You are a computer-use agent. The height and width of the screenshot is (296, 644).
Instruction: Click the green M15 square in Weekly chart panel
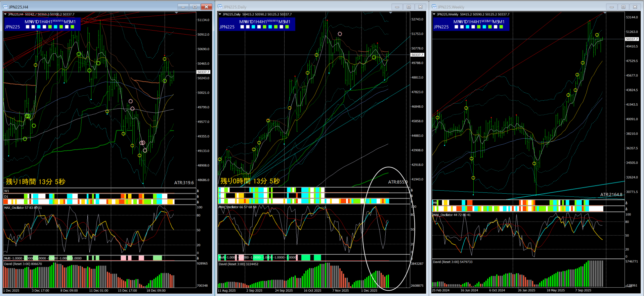click(490, 27)
